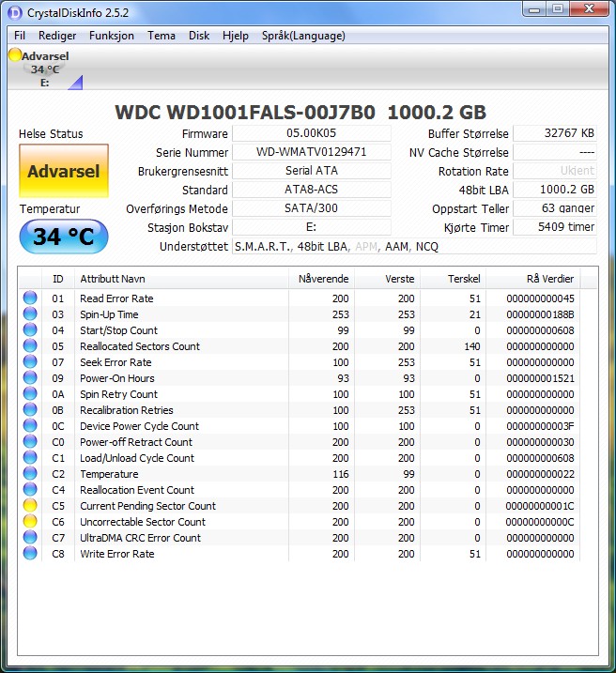616x673 pixels.
Task: Click the Buffer Størrelse value 32767 KB
Action: point(555,133)
